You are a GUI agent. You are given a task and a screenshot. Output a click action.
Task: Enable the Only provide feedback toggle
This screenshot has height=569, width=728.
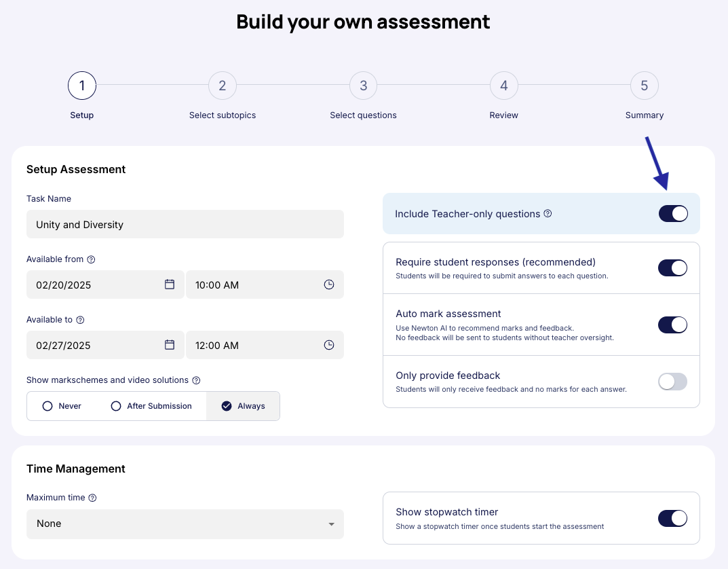pos(672,382)
